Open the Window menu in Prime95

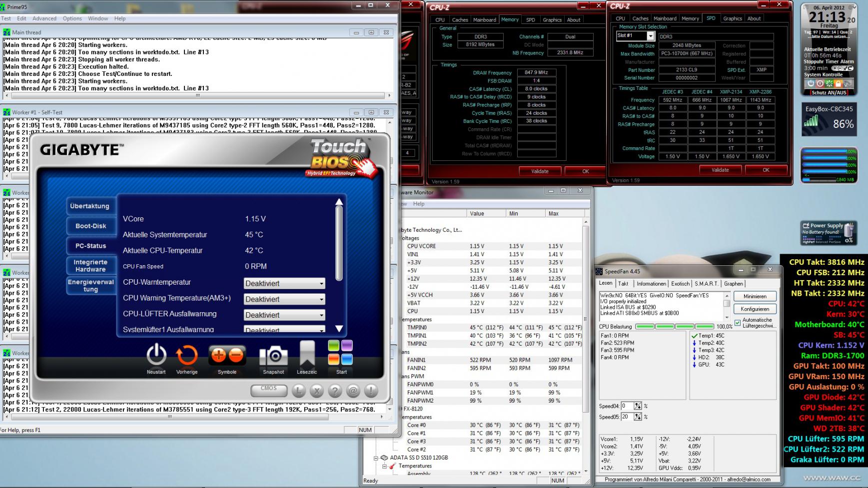[x=98, y=18]
